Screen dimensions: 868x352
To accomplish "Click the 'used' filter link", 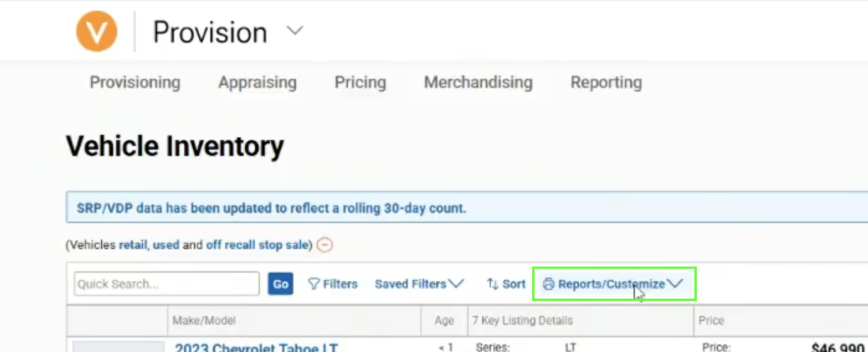I will (166, 245).
